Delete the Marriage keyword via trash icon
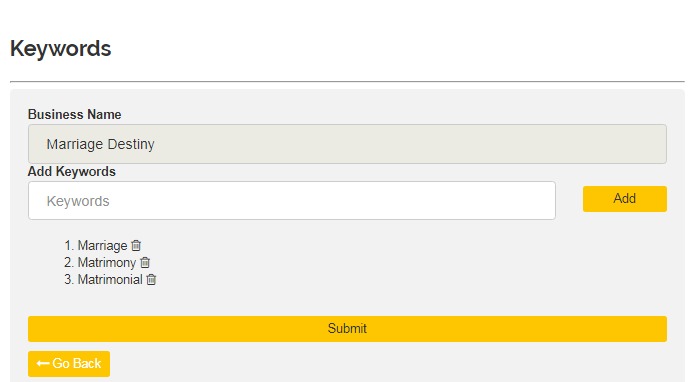The width and height of the screenshot is (691, 382). pyautogui.click(x=136, y=245)
